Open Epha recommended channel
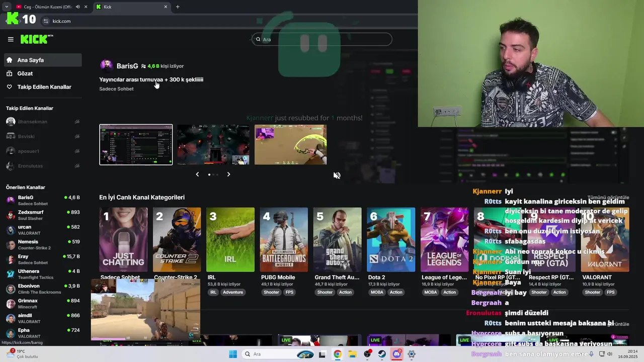Image resolution: width=644 pixels, height=362 pixels. pos(43,333)
